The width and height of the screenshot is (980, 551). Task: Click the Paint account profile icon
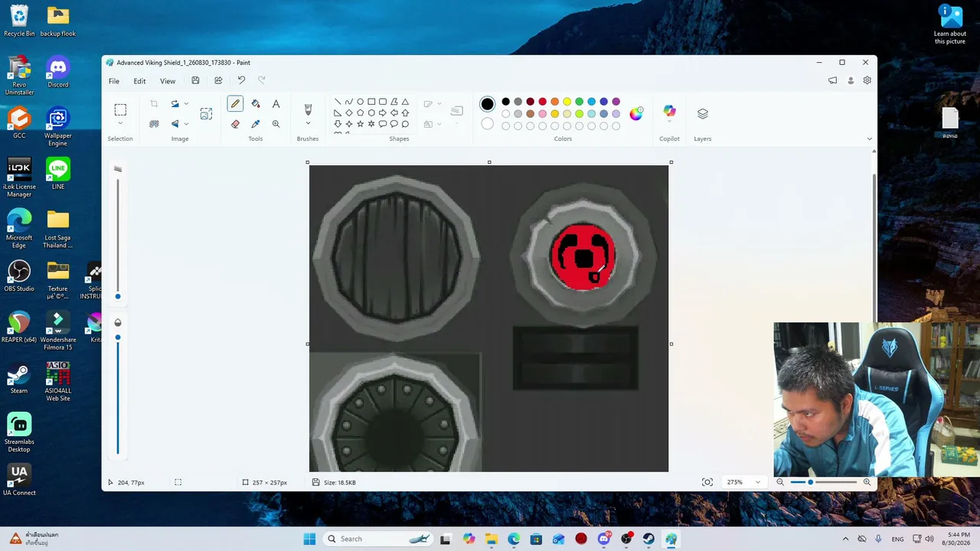tap(851, 80)
